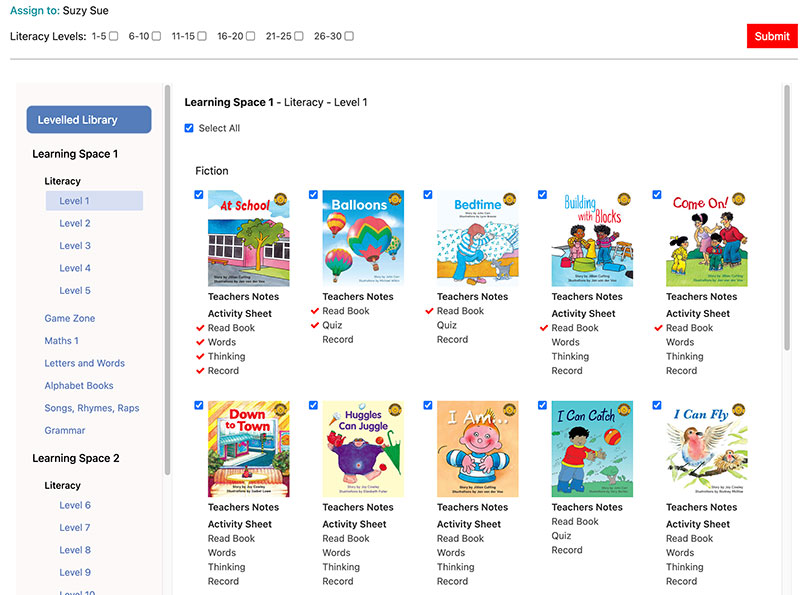Viewport: 800px width, 595px height.
Task: Open Level 6 under Learning Space 2
Action: click(75, 506)
